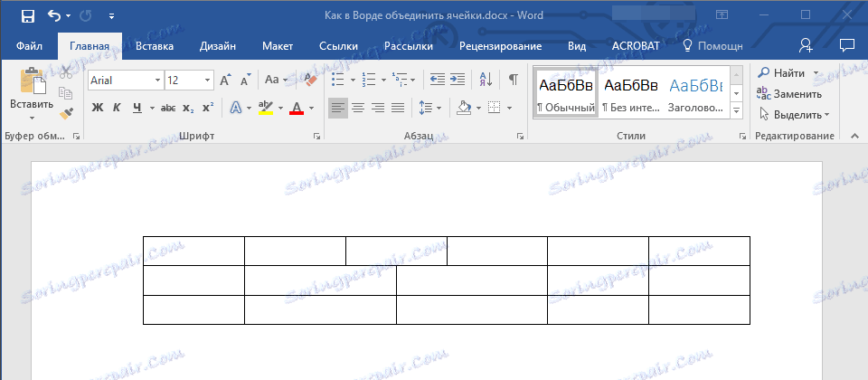
Task: Start a bulleted list
Action: point(337,80)
